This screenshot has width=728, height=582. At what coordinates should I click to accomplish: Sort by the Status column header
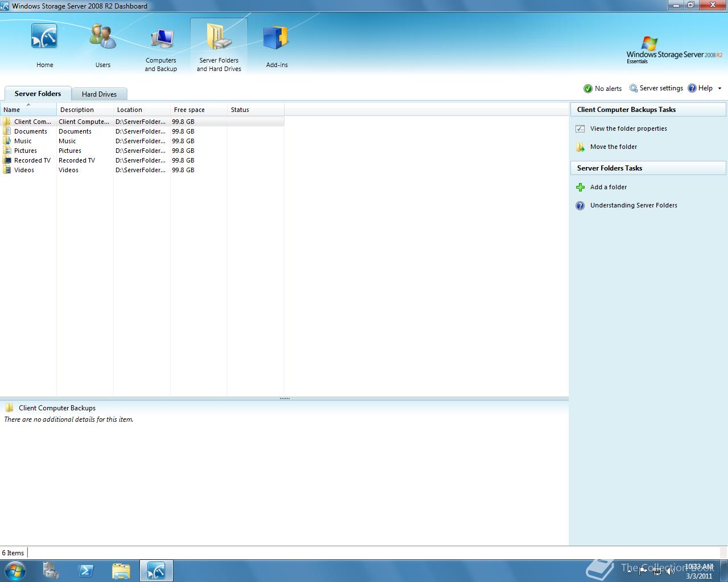coord(256,110)
